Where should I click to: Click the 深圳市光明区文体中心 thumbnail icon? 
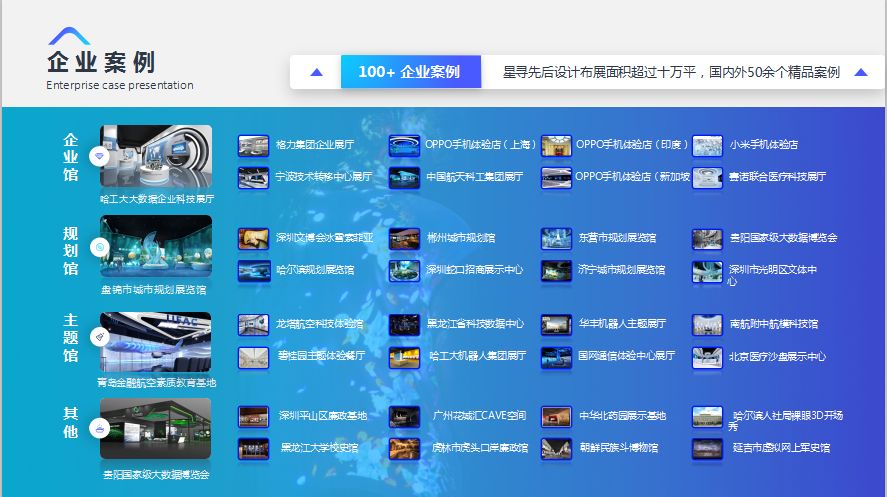(x=707, y=271)
